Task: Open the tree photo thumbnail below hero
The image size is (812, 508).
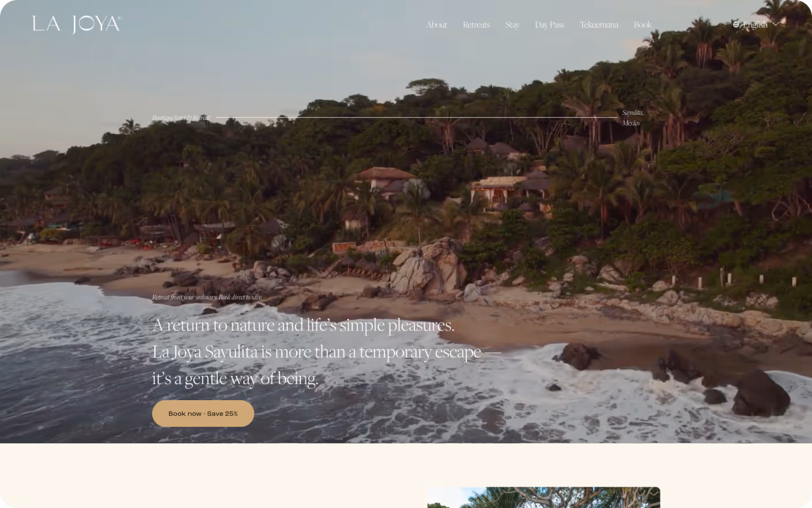Action: pyautogui.click(x=543, y=497)
